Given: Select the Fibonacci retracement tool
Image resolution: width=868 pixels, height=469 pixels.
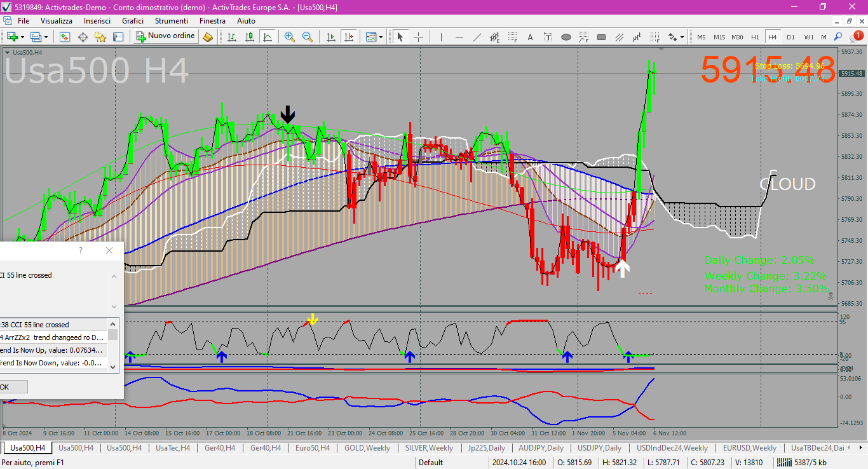Looking at the screenshot, I should 513,37.
